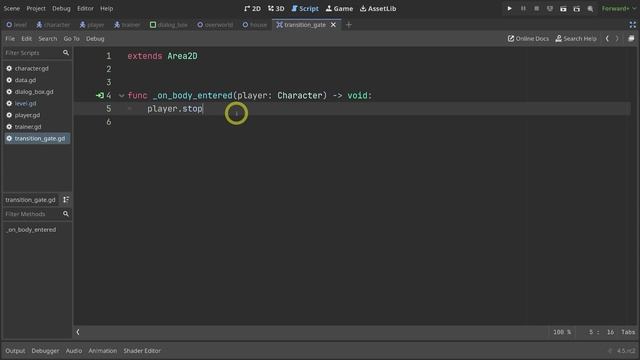This screenshot has height=360, width=640.
Task: Select transition_gate.gd in scripts list
Action: 37,138
